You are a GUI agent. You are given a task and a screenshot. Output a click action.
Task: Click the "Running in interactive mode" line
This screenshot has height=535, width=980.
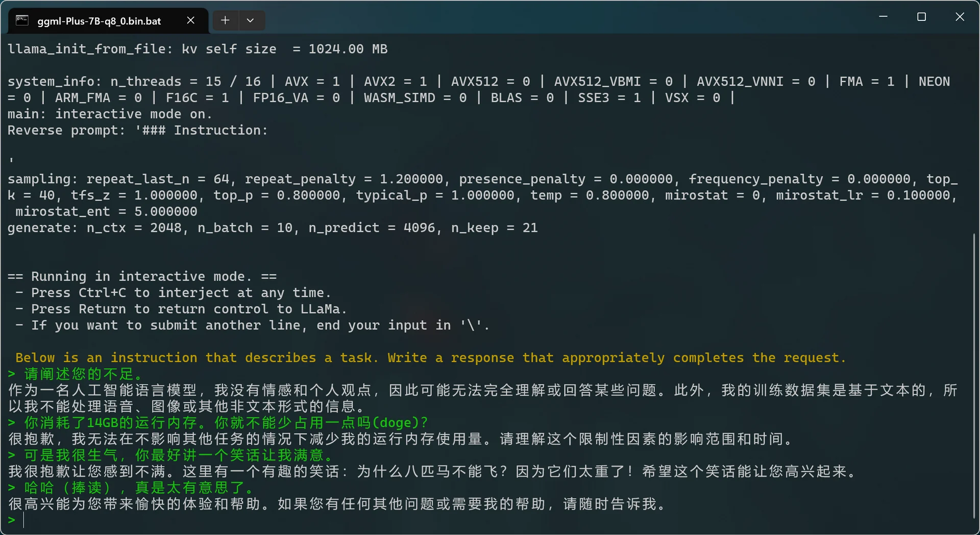(x=142, y=276)
